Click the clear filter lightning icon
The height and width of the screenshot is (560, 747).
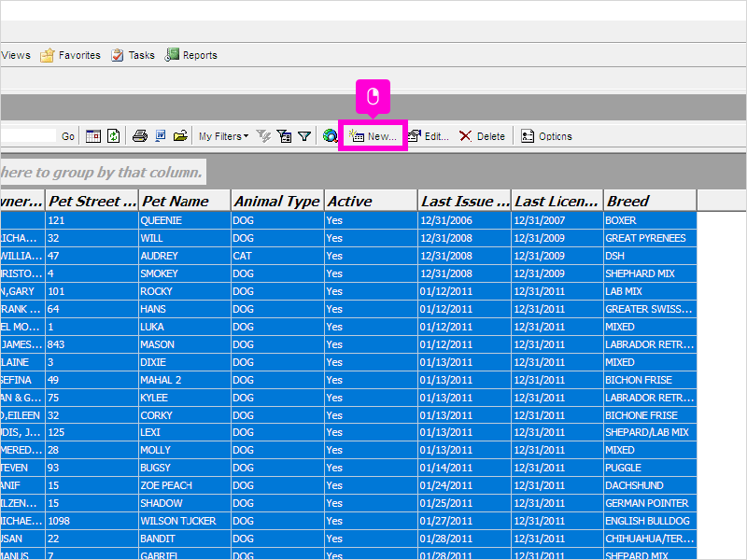(263, 136)
